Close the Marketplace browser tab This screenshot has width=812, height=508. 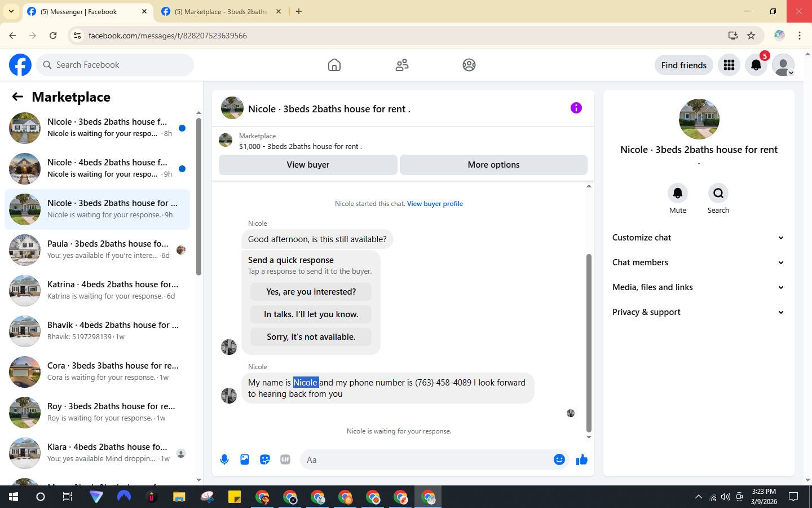(x=279, y=11)
